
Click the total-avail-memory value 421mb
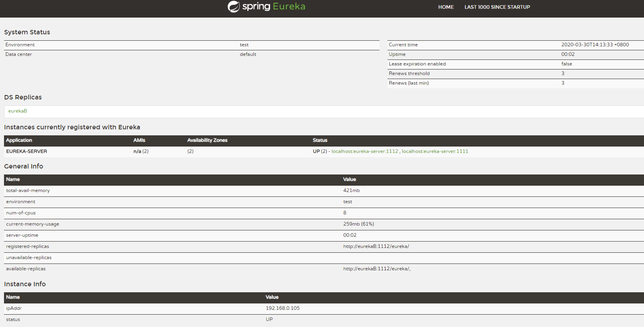click(x=351, y=190)
